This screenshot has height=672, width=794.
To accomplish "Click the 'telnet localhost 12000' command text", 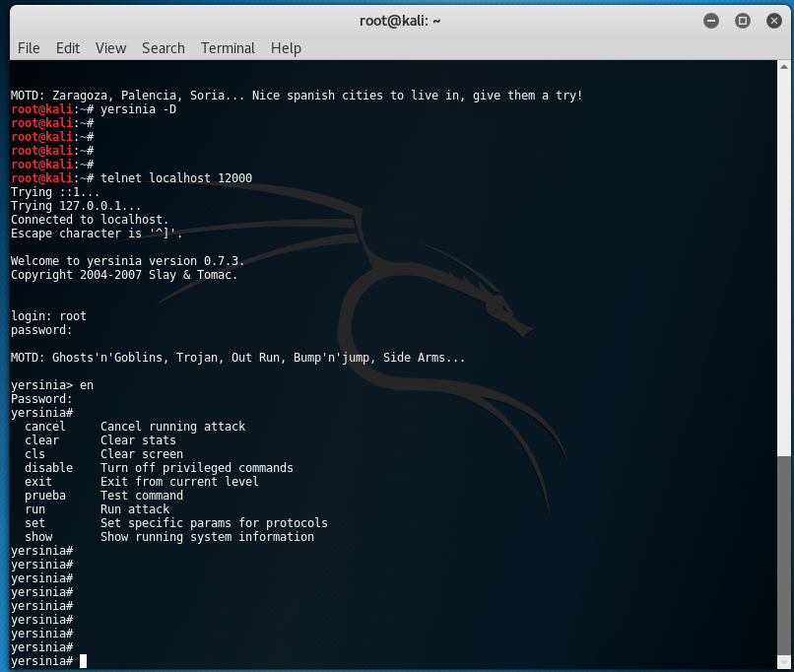I will point(176,178).
